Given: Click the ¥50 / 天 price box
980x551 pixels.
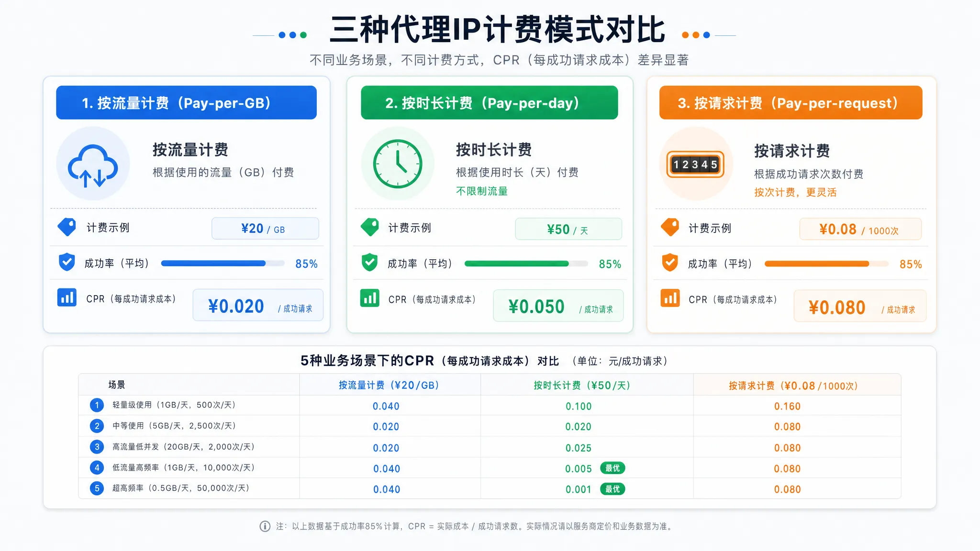Looking at the screenshot, I should pyautogui.click(x=568, y=229).
